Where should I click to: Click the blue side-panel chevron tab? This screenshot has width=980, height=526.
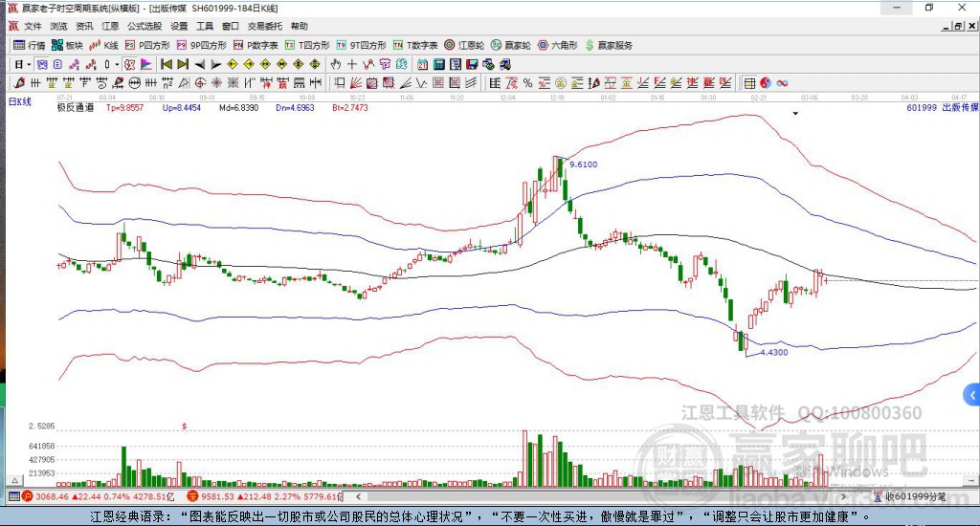click(972, 395)
